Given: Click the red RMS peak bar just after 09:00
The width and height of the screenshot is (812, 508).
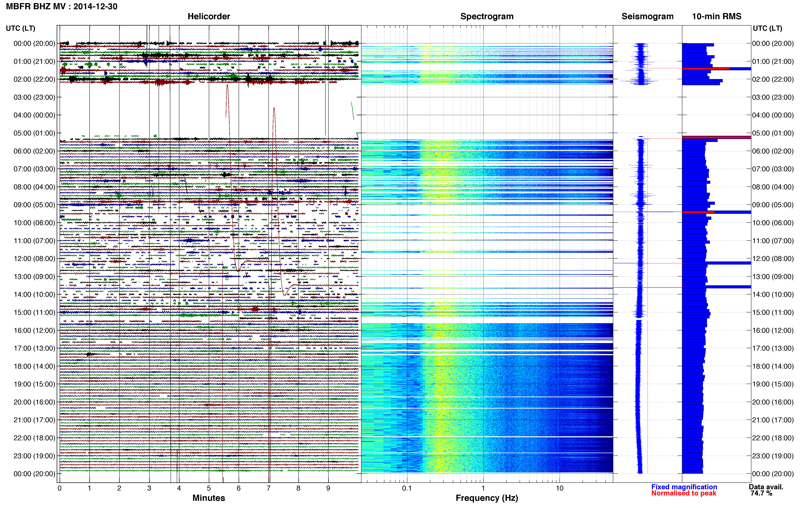Looking at the screenshot, I should (x=698, y=212).
